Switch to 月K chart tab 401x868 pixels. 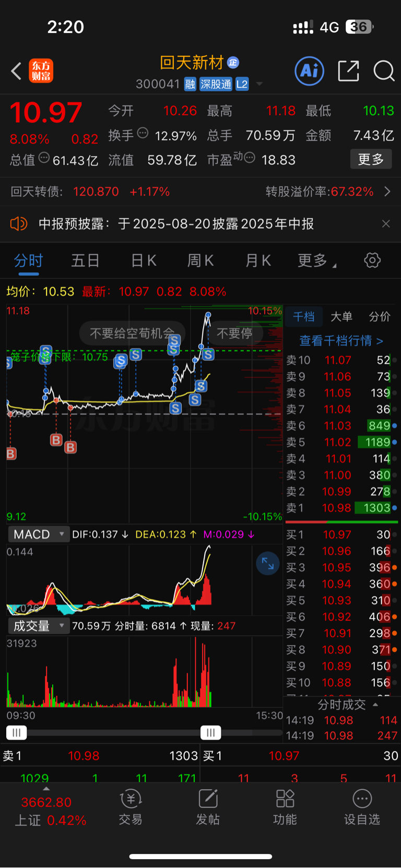[x=258, y=260]
